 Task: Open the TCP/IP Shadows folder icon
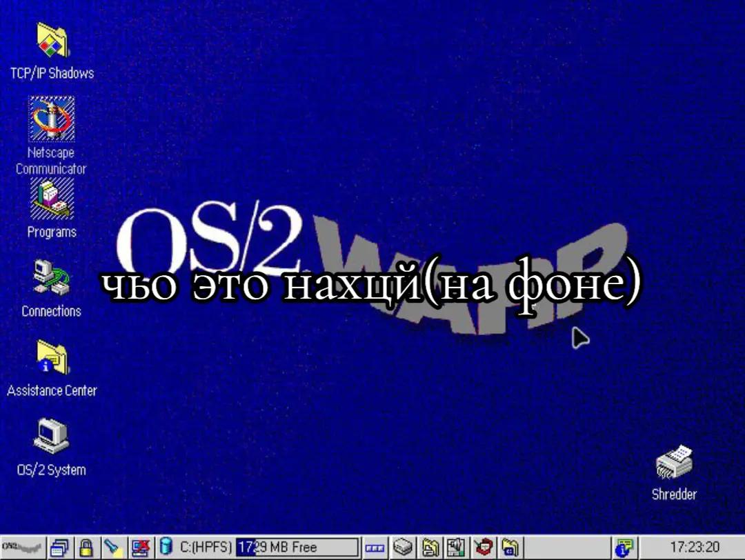pos(52,41)
